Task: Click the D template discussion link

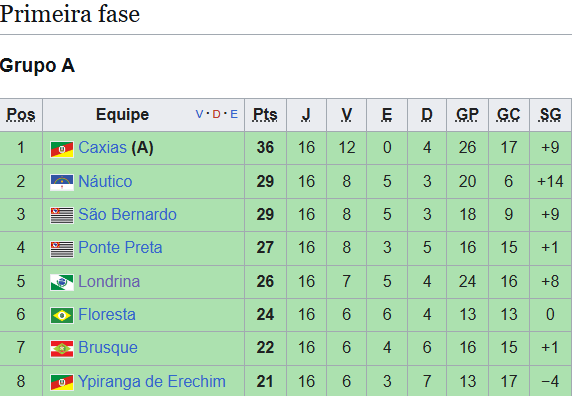Action: [216, 114]
